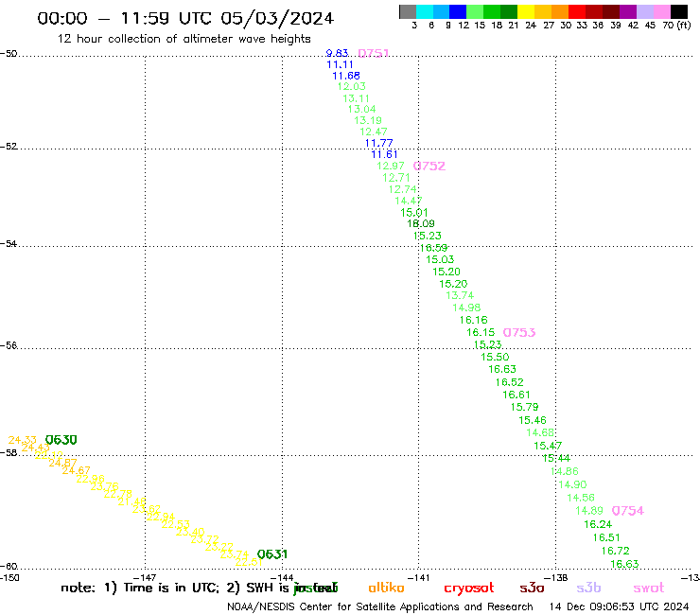Viewport: 700px width, 615px height.
Task: Select the 'note: 1) Time is in UTC' text
Action: click(140, 588)
